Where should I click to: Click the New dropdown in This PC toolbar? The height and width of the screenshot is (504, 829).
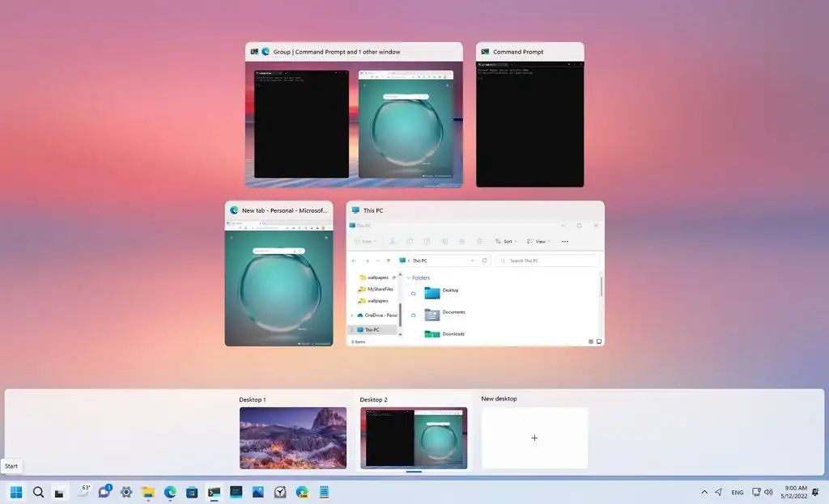(x=365, y=241)
